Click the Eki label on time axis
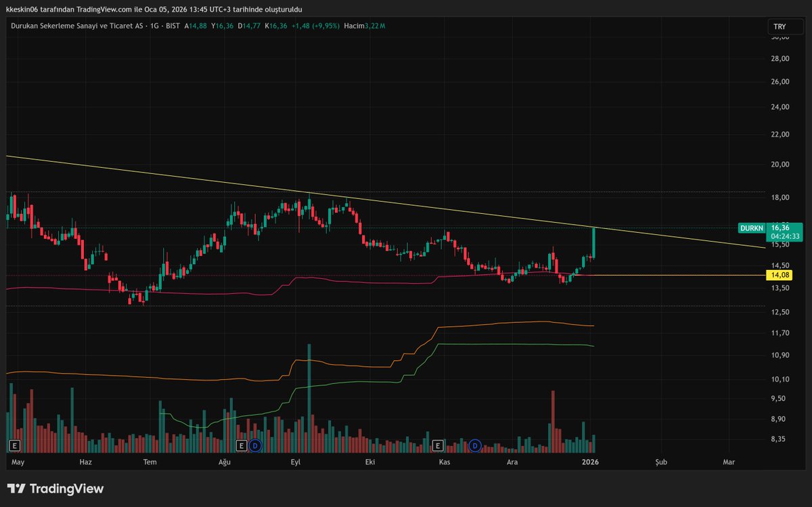Screen dimensions: 812x507 tap(369, 462)
